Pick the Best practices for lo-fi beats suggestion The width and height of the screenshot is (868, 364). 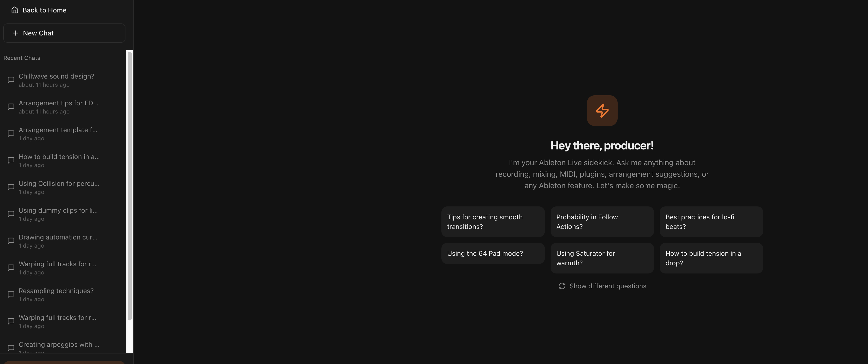click(x=711, y=222)
